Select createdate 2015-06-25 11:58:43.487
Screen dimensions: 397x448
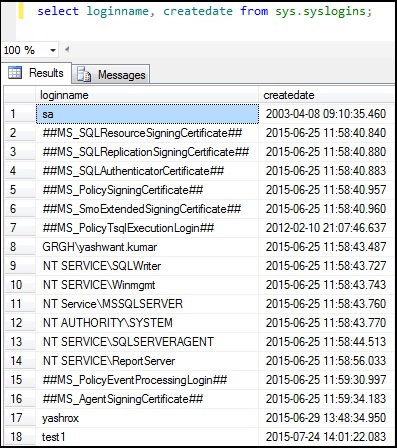tap(326, 247)
